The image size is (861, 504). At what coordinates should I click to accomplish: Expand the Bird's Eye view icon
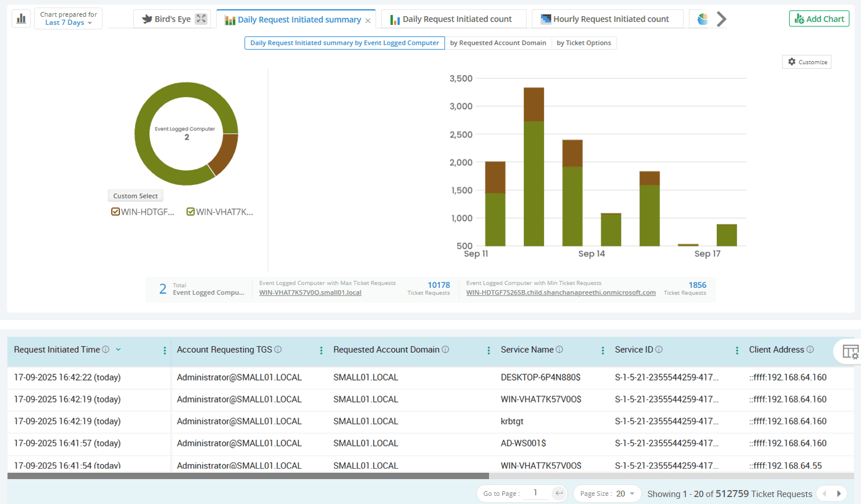click(201, 19)
